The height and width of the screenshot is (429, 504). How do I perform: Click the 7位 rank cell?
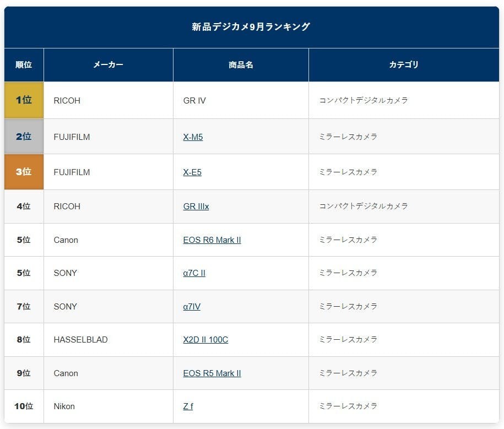[x=24, y=307]
